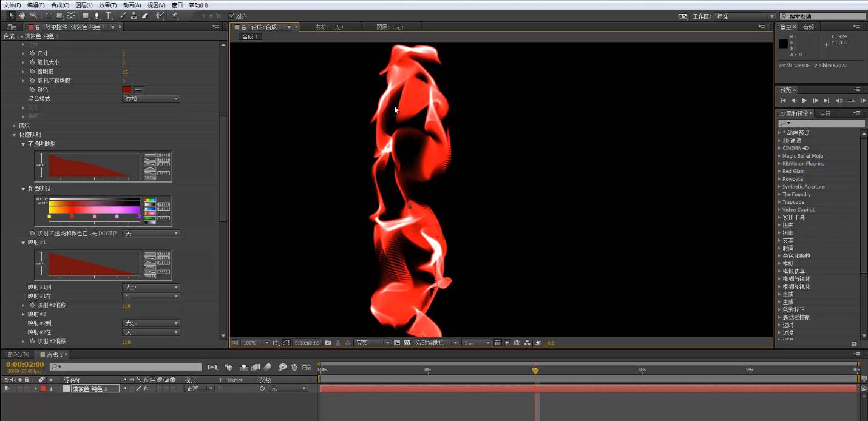
Task: Click the region of interest icon
Action: coord(397,343)
